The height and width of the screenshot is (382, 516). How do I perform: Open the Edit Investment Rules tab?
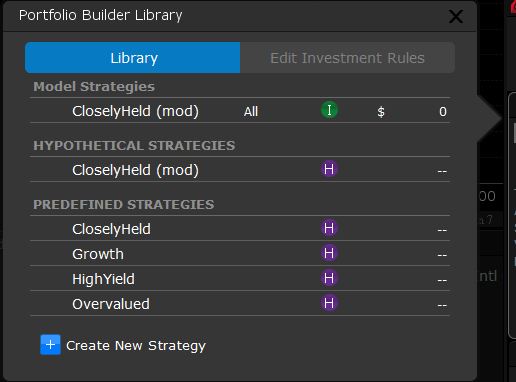347,58
